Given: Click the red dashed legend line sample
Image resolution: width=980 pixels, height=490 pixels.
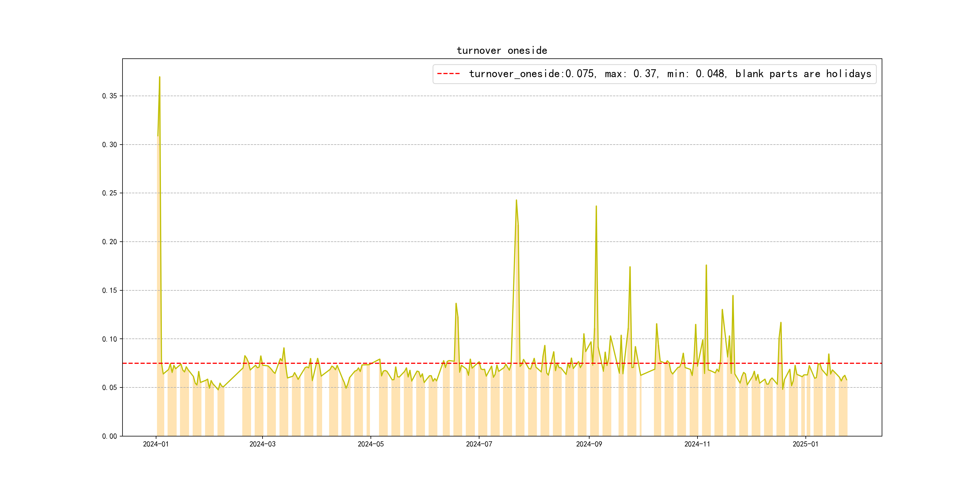Looking at the screenshot, I should pos(448,74).
